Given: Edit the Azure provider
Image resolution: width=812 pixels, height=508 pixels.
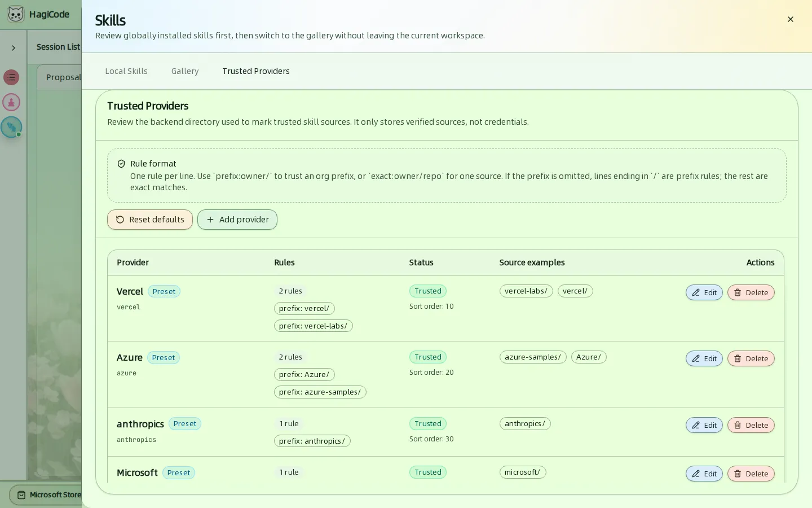Looking at the screenshot, I should (x=704, y=358).
